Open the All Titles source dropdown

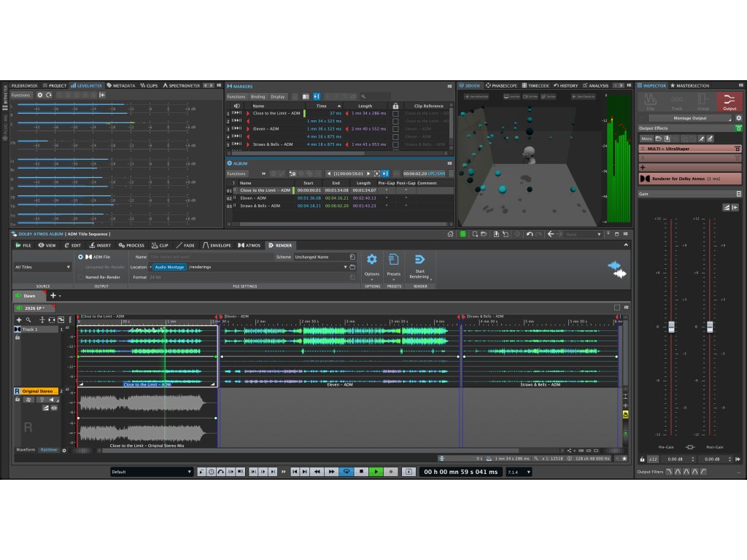pyautogui.click(x=42, y=268)
